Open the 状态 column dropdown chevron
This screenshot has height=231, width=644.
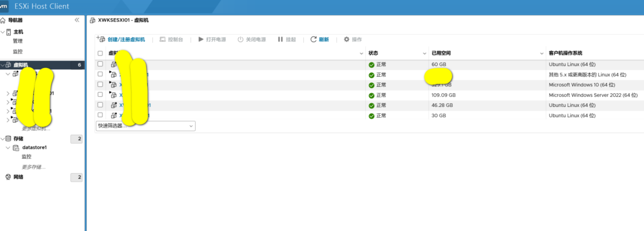[x=425, y=54]
